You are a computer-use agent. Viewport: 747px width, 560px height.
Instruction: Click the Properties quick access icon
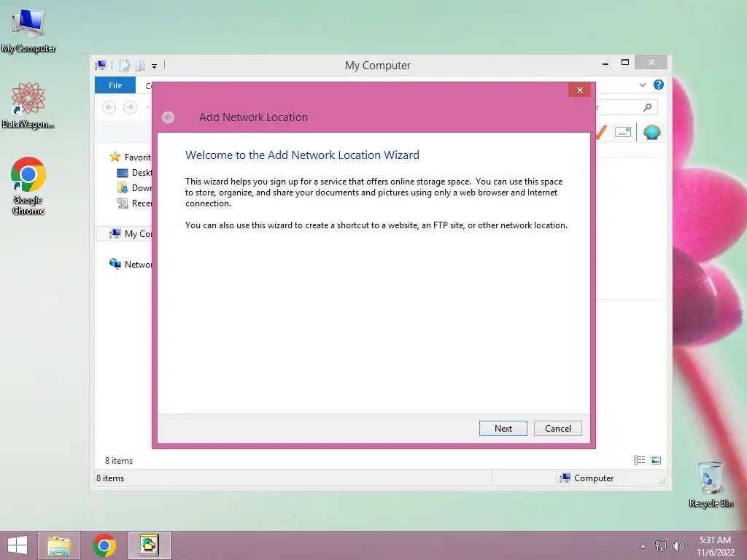(x=124, y=65)
